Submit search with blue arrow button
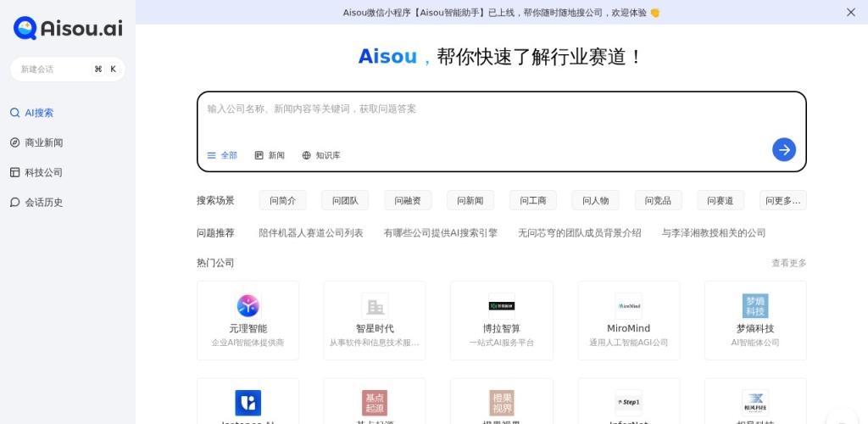 tap(783, 149)
